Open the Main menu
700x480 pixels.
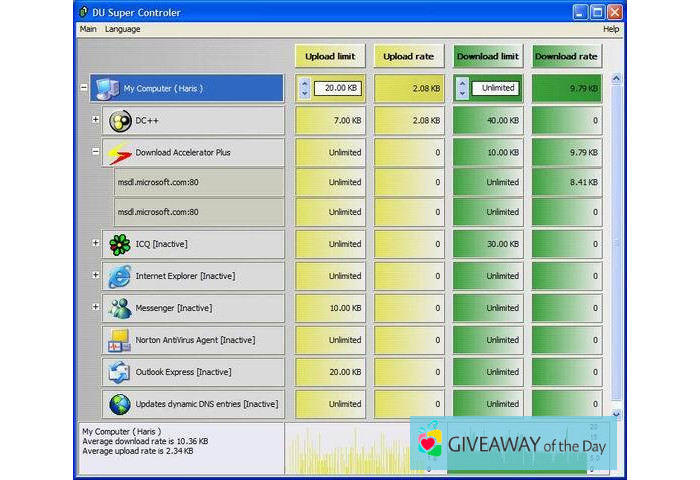[x=88, y=29]
